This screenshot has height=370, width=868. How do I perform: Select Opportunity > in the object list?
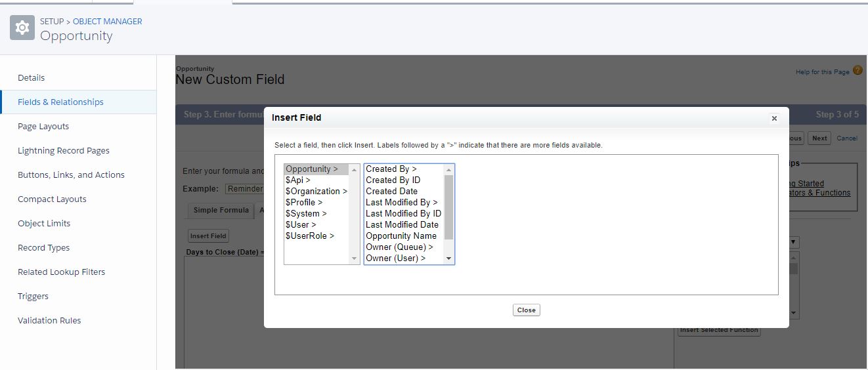[x=316, y=169]
